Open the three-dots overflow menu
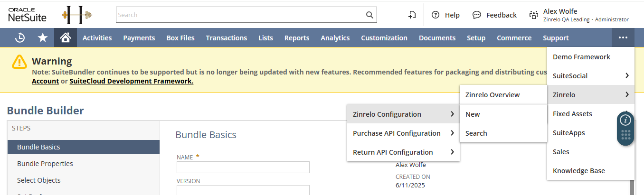 pyautogui.click(x=623, y=38)
